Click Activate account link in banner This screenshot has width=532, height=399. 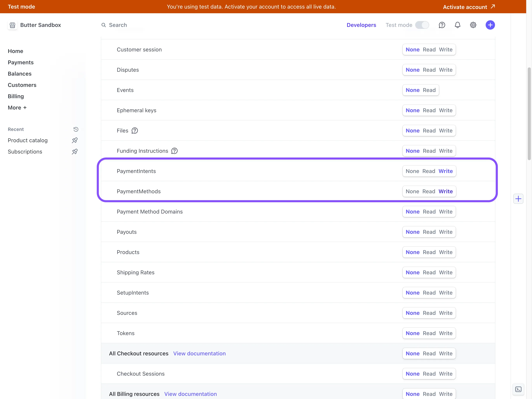click(x=469, y=7)
